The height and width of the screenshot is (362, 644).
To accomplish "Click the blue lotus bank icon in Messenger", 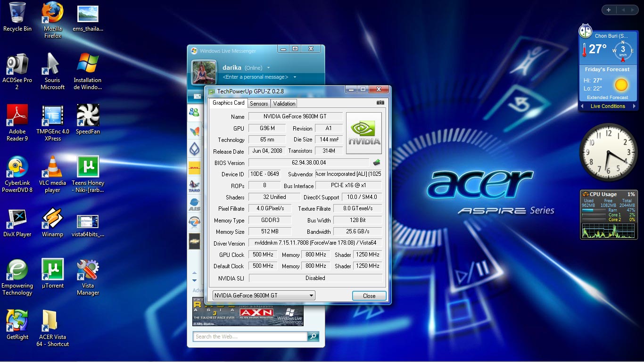I will (x=194, y=149).
